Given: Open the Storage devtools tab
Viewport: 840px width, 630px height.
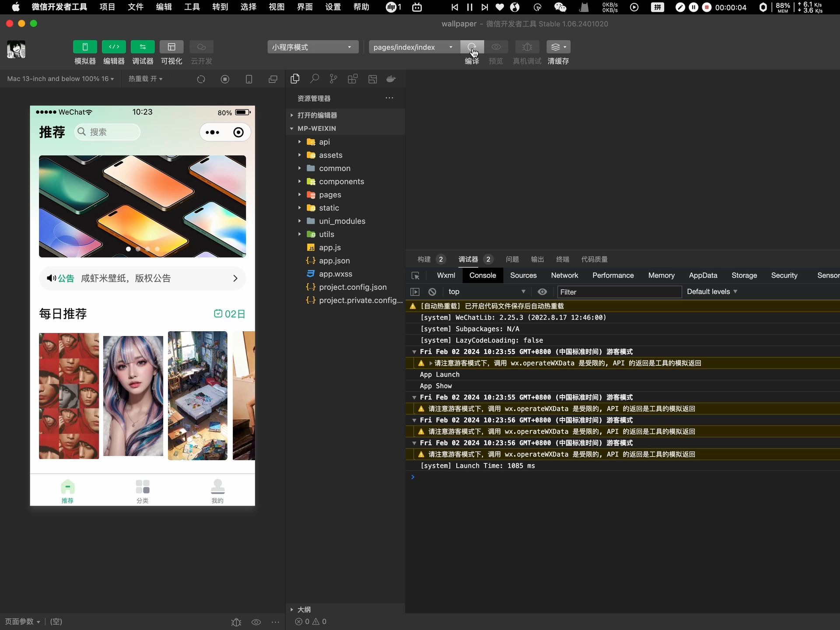Looking at the screenshot, I should point(744,275).
